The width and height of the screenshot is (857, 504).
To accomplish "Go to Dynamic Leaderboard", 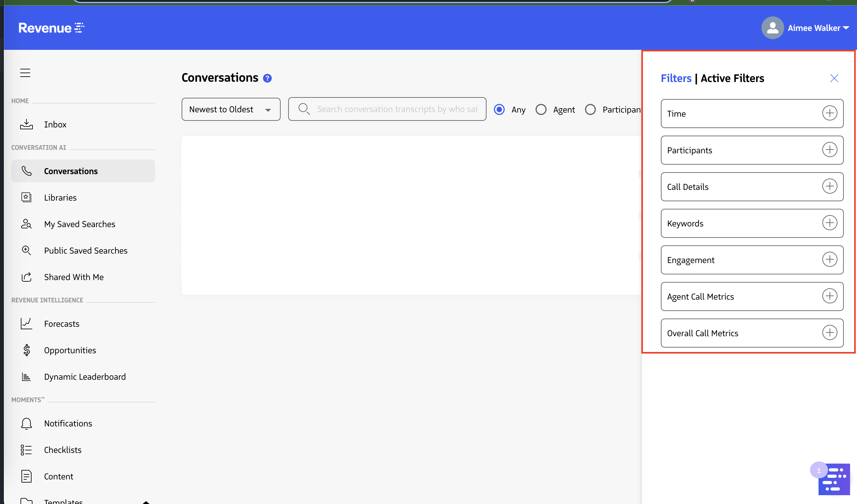I will [85, 377].
